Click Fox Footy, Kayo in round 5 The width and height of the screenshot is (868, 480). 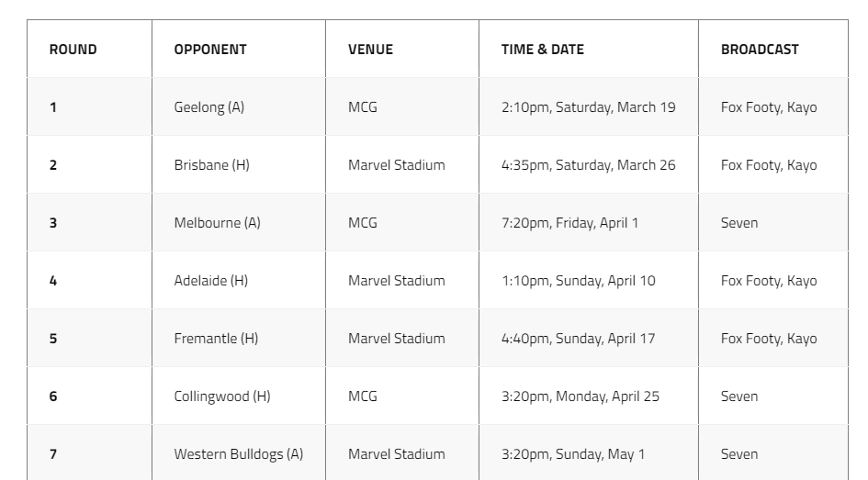(769, 339)
